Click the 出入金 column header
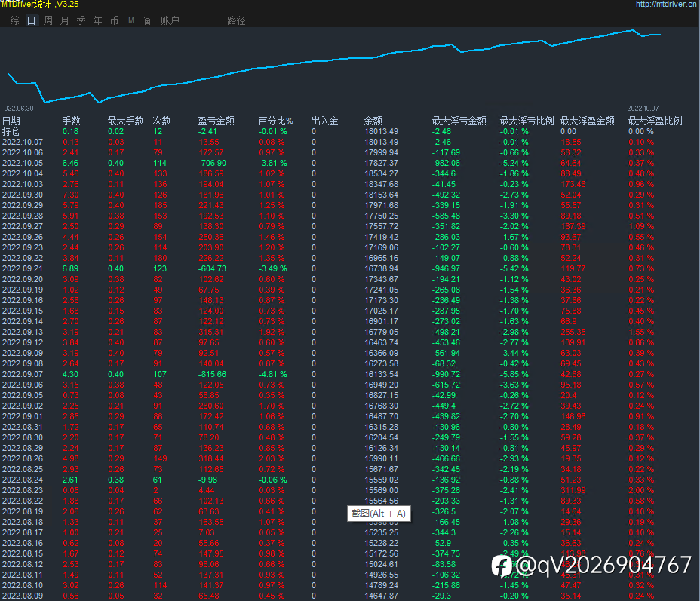The height and width of the screenshot is (601, 700). (x=324, y=121)
